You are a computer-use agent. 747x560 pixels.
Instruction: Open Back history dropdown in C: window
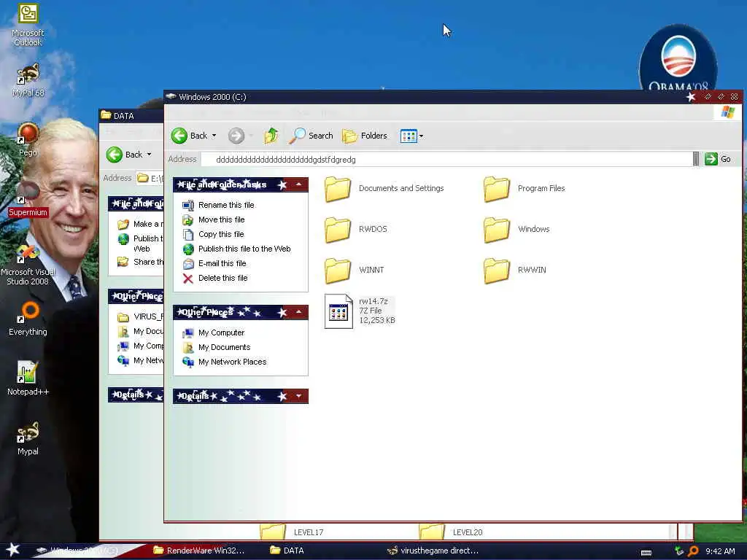coord(214,136)
